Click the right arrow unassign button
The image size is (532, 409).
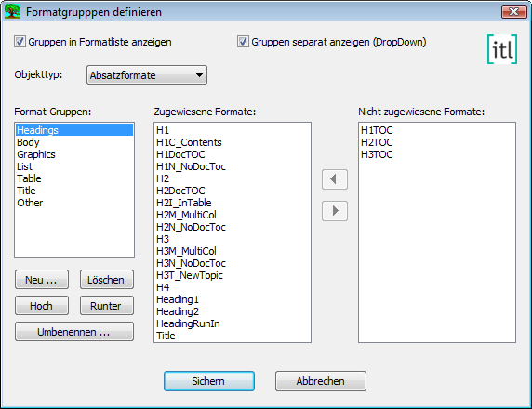tap(335, 211)
